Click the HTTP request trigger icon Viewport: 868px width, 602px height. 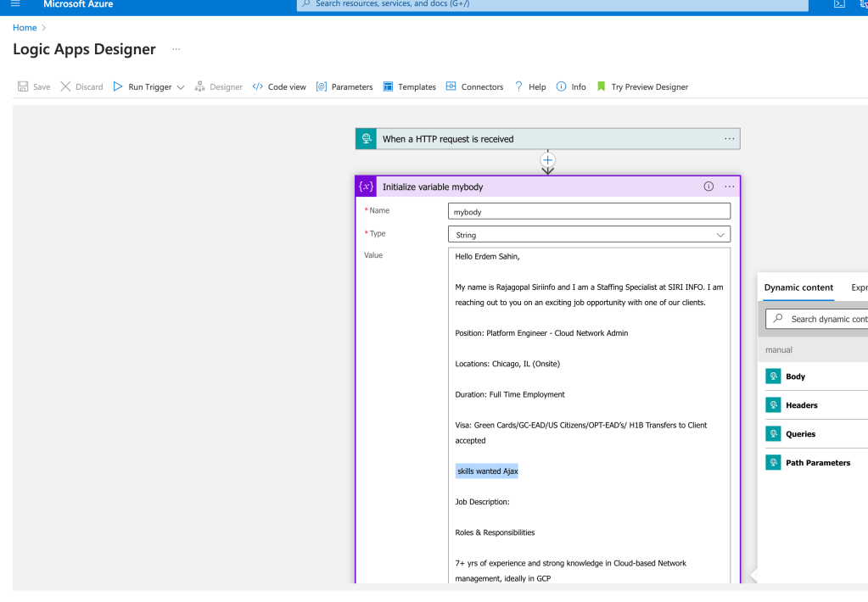[366, 139]
